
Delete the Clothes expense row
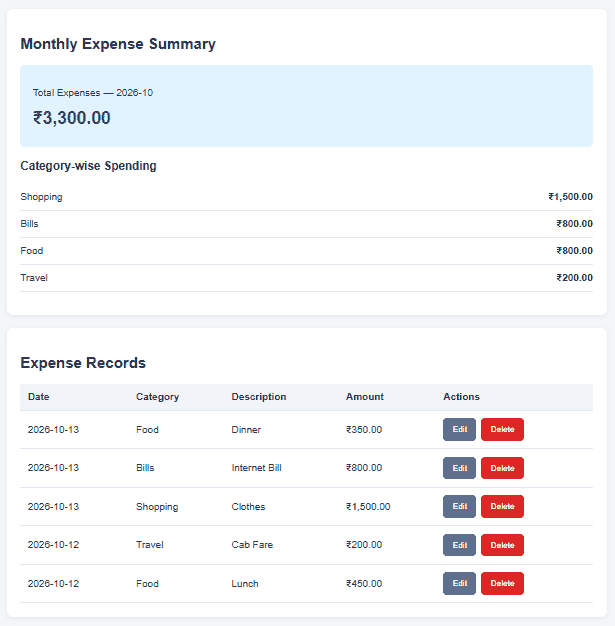point(502,506)
